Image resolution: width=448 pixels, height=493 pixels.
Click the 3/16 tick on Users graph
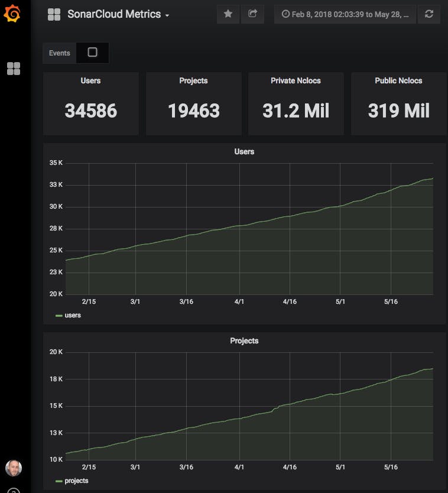(186, 301)
